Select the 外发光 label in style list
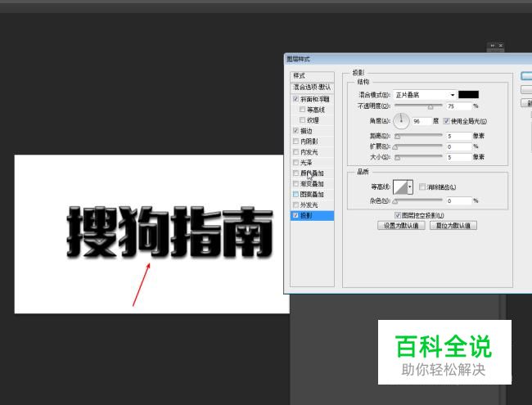Viewport: 532px width, 405px height. click(309, 205)
